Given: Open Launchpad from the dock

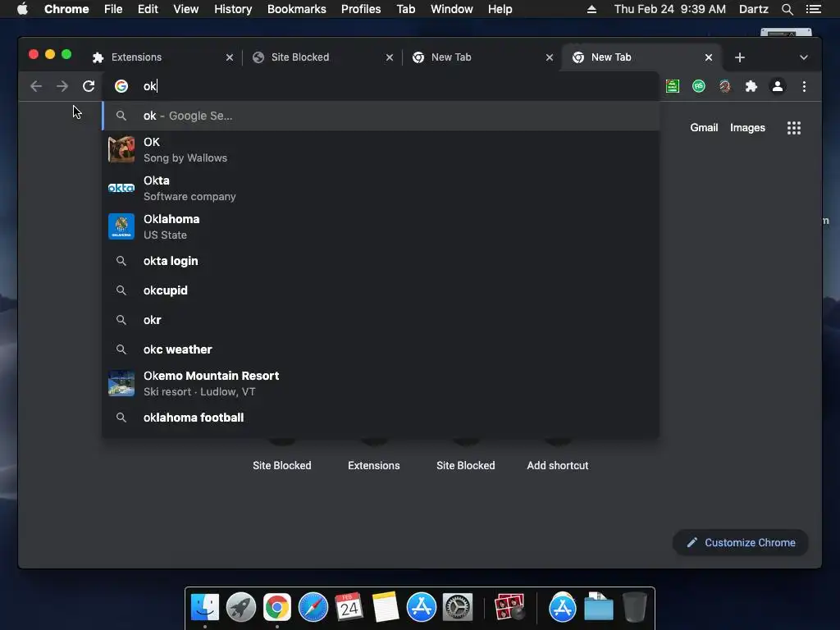Looking at the screenshot, I should (x=240, y=608).
